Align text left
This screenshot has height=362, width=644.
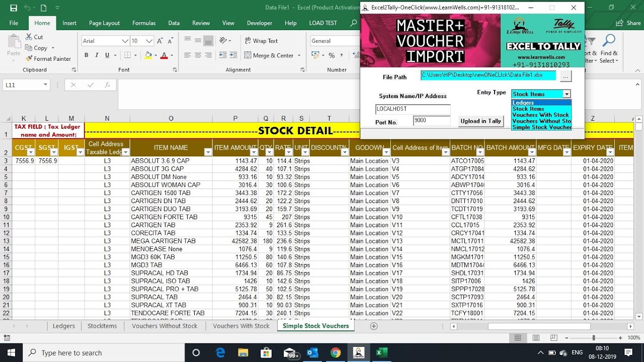click(x=187, y=55)
